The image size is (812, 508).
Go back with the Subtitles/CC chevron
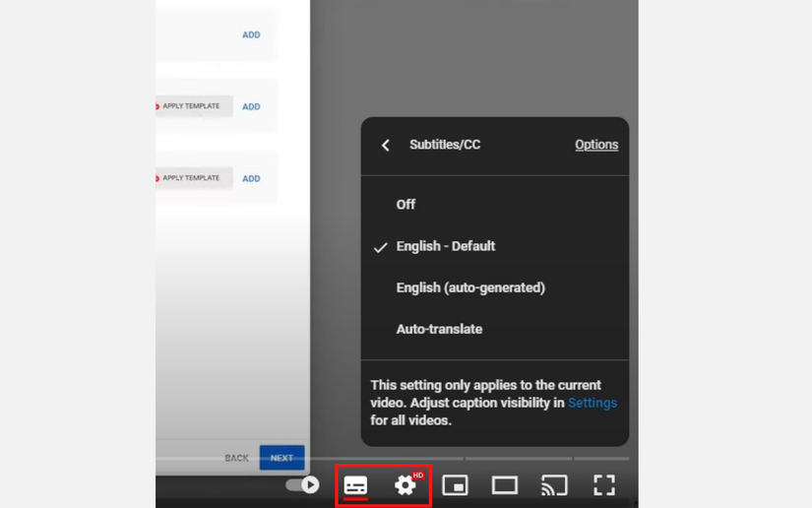pyautogui.click(x=385, y=145)
